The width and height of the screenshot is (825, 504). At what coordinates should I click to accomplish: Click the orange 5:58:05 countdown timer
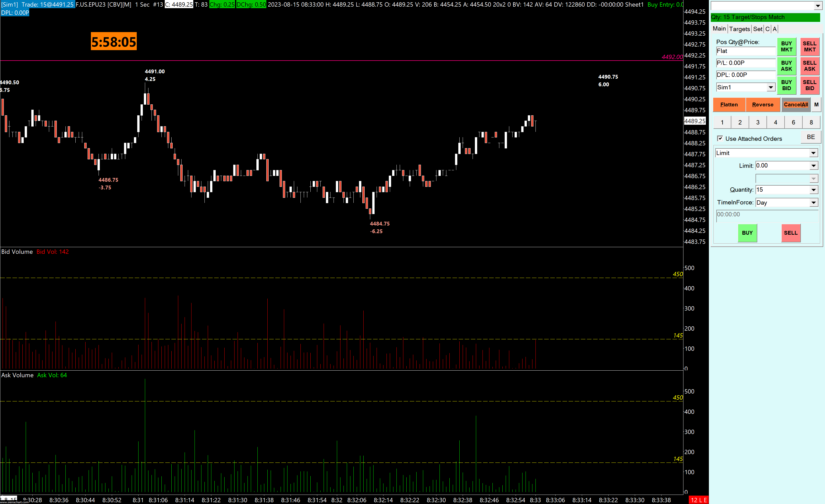114,42
